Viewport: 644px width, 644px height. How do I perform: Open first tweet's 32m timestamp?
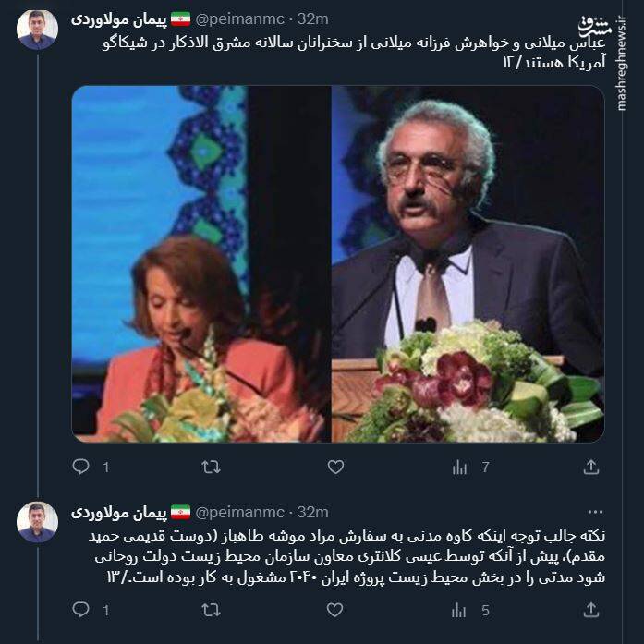313,18
